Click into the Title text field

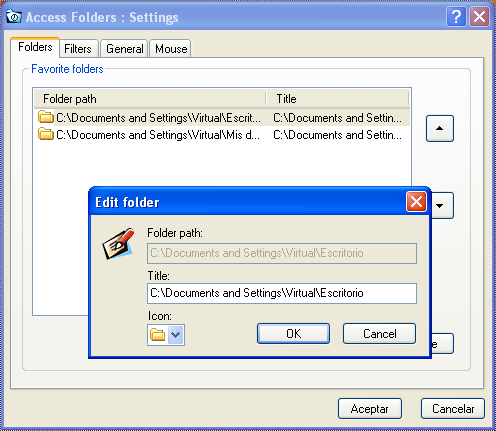(282, 293)
